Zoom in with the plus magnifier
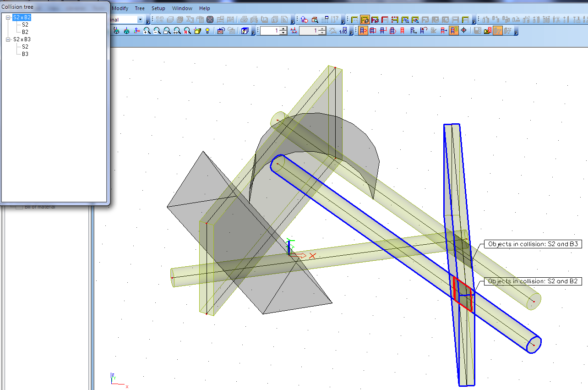The image size is (588, 390). pyautogui.click(x=147, y=31)
